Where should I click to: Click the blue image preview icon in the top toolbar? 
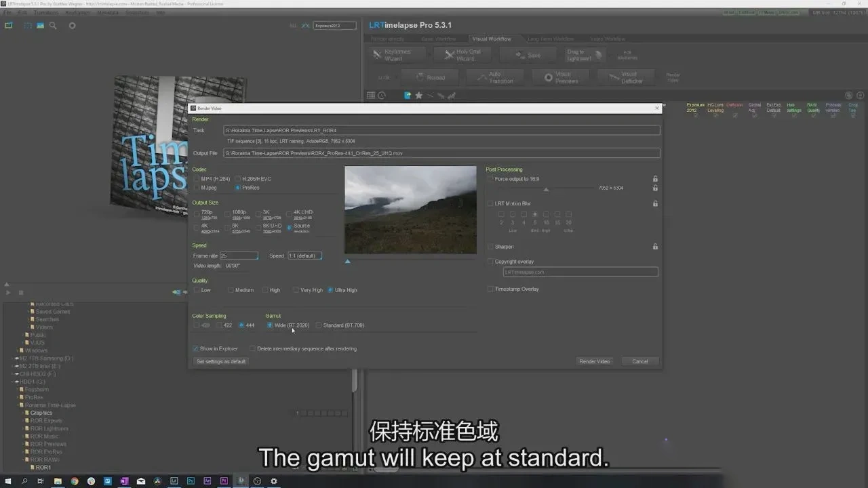[x=40, y=26]
